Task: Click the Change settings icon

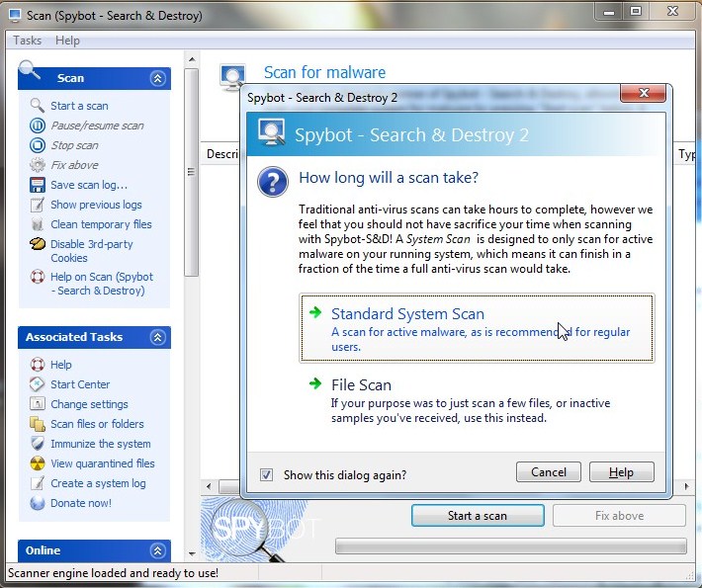Action: (38, 403)
